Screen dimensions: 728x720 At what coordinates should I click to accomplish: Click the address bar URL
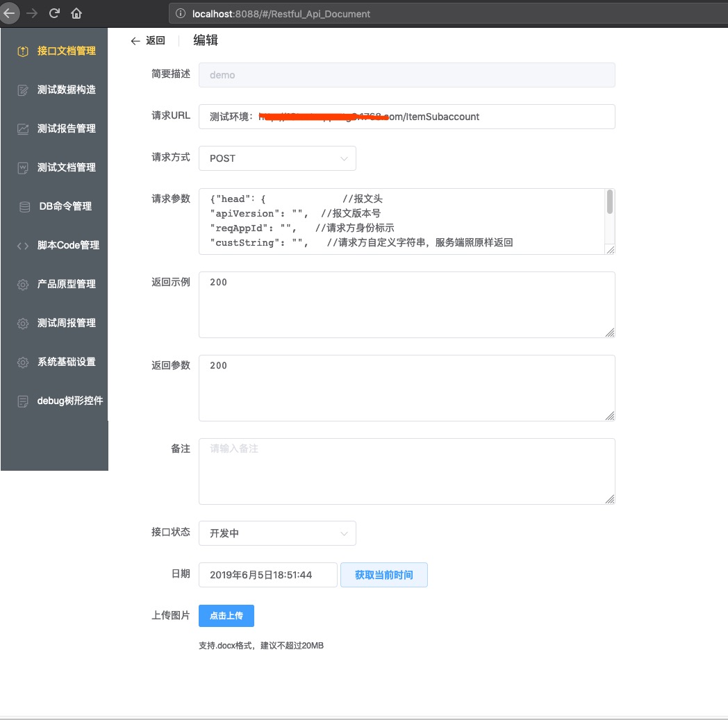(x=281, y=14)
